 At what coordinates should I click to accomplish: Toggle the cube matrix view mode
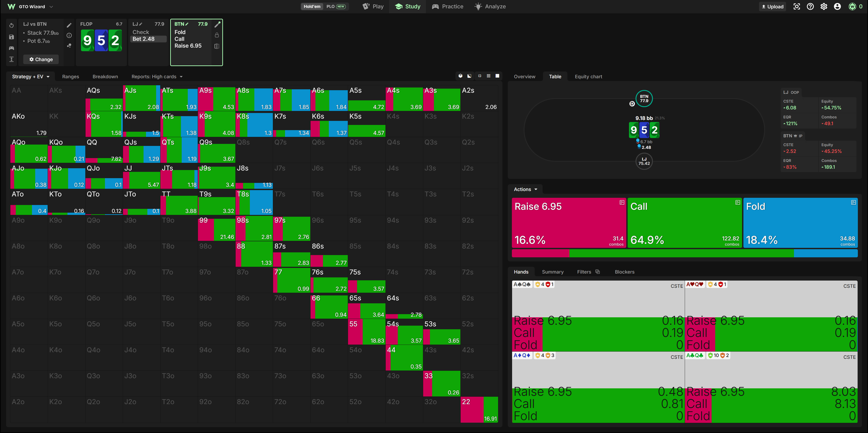[x=460, y=76]
